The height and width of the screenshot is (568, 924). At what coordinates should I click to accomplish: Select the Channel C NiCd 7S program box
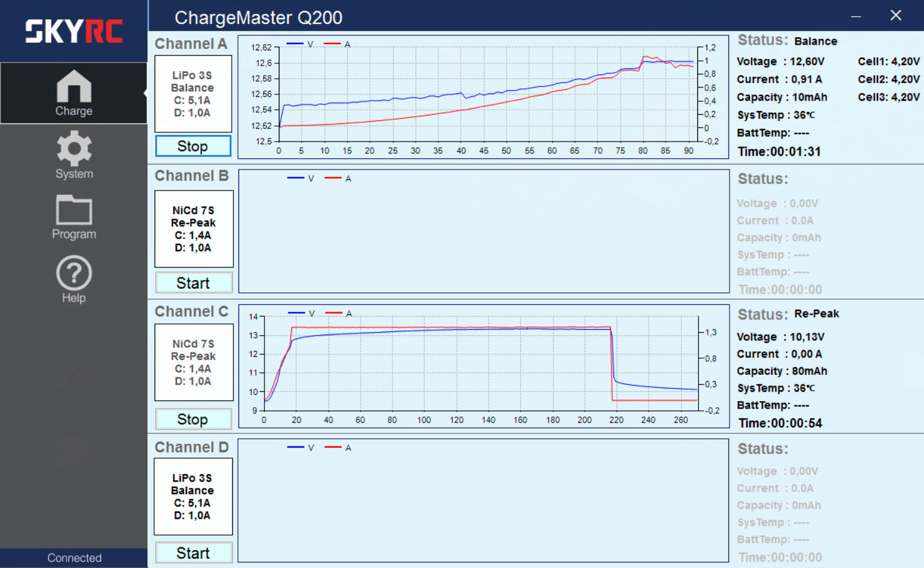click(x=194, y=363)
